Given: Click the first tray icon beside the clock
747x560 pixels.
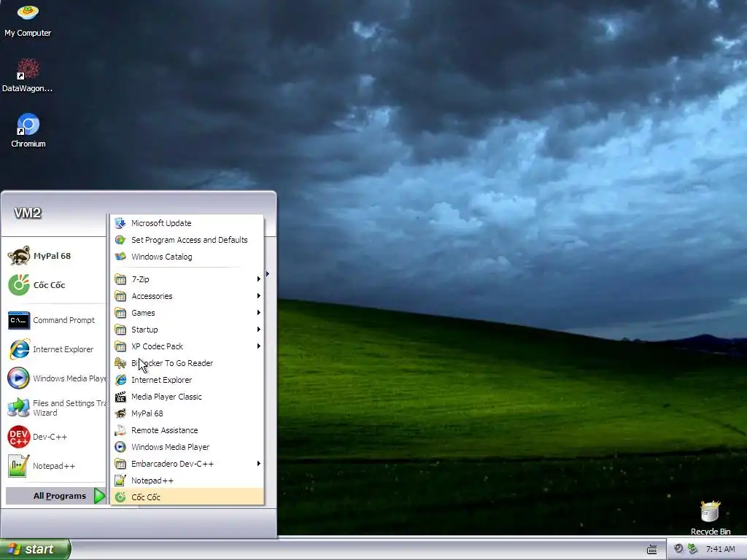Looking at the screenshot, I should (678, 549).
